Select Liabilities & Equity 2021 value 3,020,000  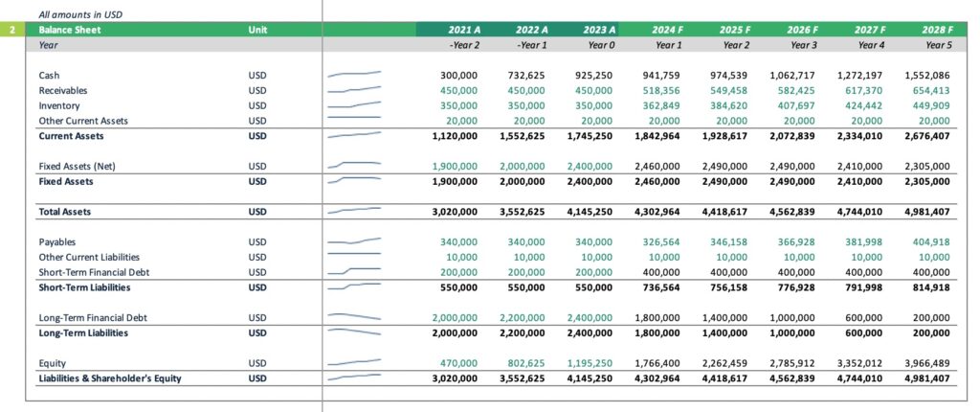click(x=455, y=378)
